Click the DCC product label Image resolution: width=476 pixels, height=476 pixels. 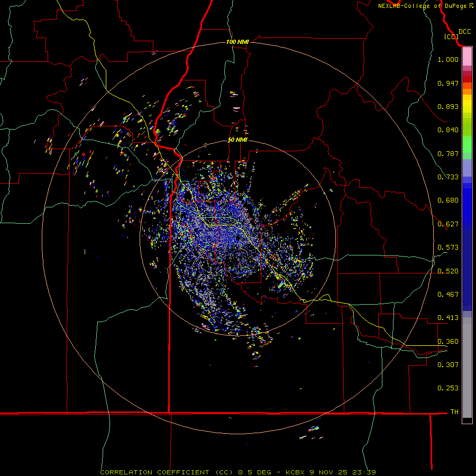464,32
